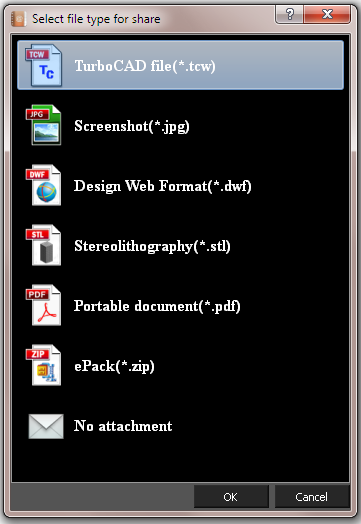Choose the No attachment option
This screenshot has height=524, width=361.
pyautogui.click(x=180, y=426)
